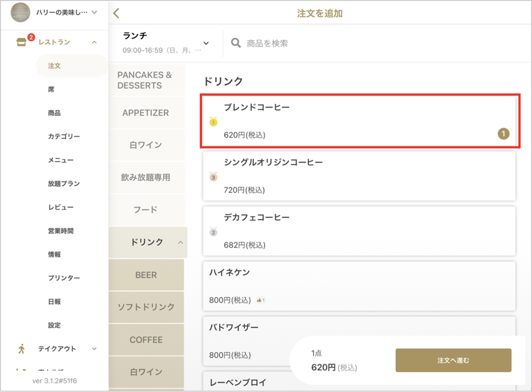This screenshot has width=532, height=392.
Task: Click the 720円(税込) price text
Action: coord(245,190)
